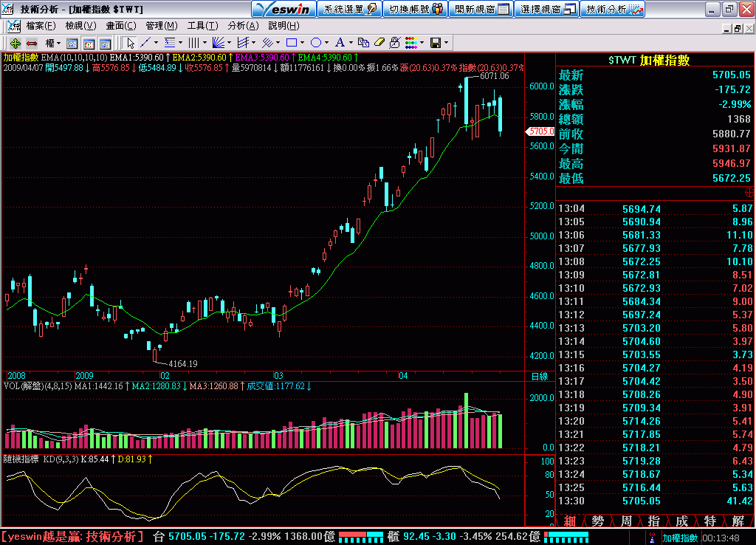This screenshot has height=545, width=756.
Task: Select the trend line drawing tool
Action: coord(145,43)
